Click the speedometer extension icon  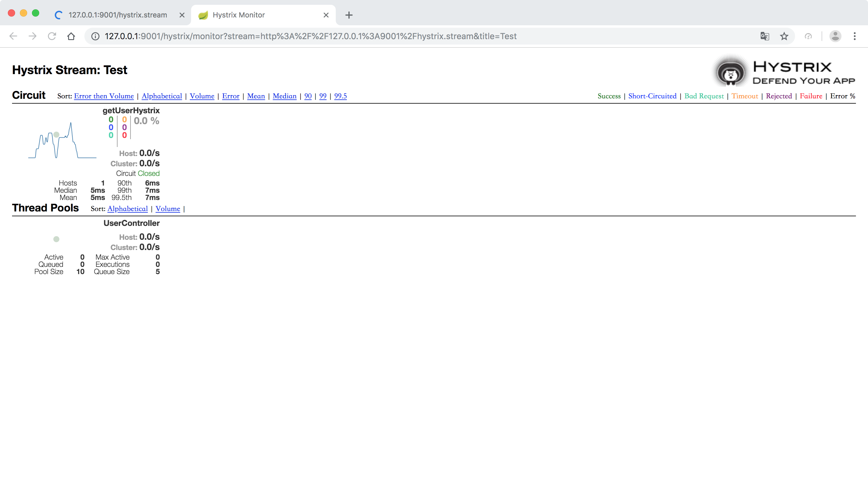[x=808, y=36]
